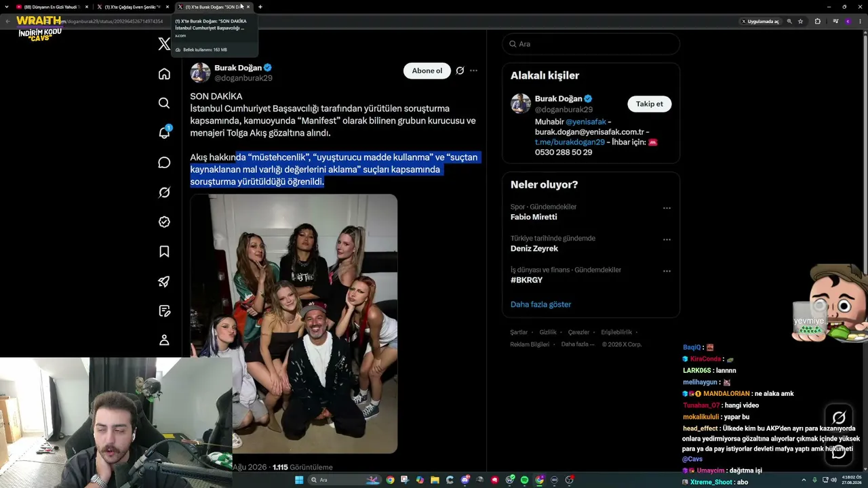Open the #BKRGY trending hashtag
Image resolution: width=868 pixels, height=488 pixels.
click(x=526, y=280)
